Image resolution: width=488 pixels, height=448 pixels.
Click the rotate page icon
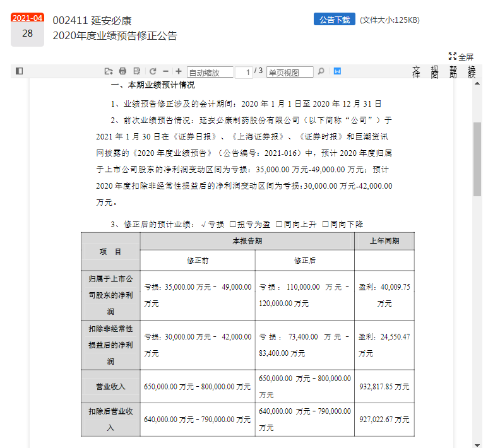(x=153, y=71)
